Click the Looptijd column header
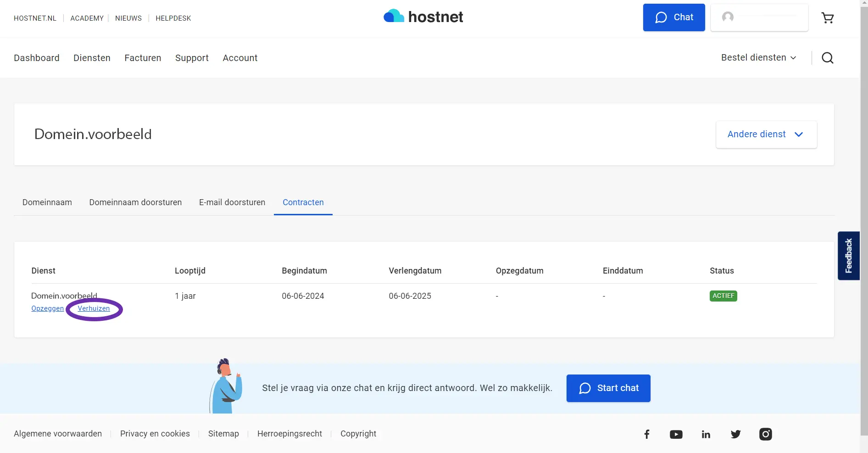Viewport: 868px width, 453px height. (190, 271)
